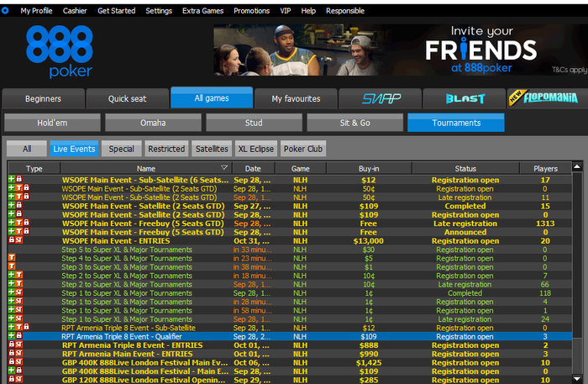
Task: Open the Get Started menu
Action: pyautogui.click(x=116, y=11)
